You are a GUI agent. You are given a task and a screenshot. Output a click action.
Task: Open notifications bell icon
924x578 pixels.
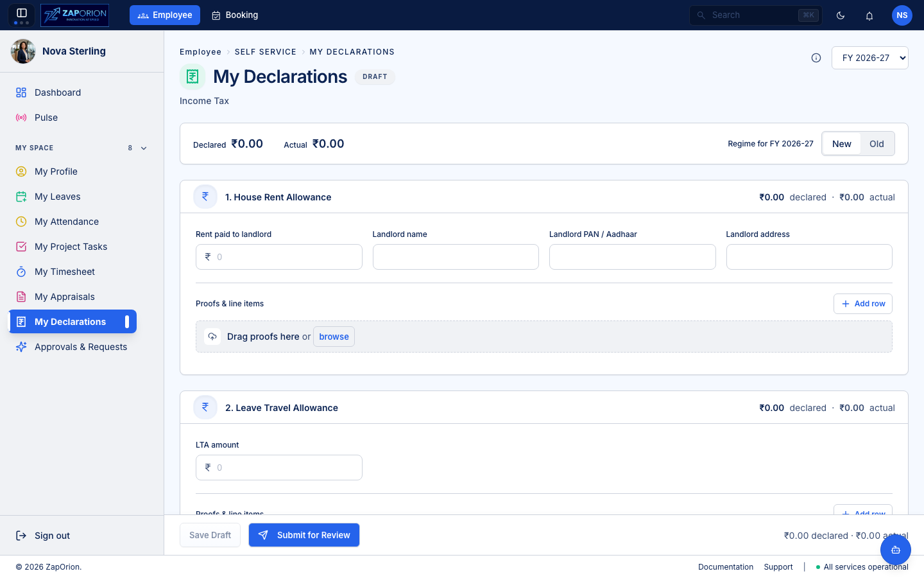[869, 15]
